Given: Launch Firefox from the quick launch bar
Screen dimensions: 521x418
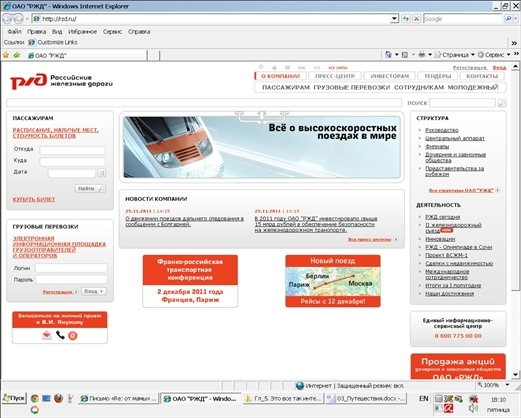Looking at the screenshot, I should click(58, 398).
